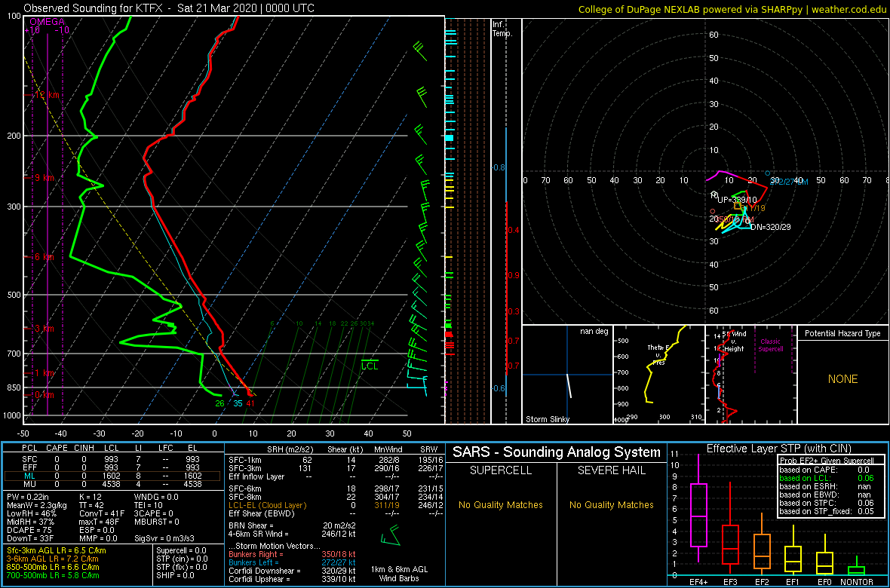The width and height of the screenshot is (890, 588).
Task: Click the 'STP (fix) = 0.0' value
Action: tap(182, 567)
